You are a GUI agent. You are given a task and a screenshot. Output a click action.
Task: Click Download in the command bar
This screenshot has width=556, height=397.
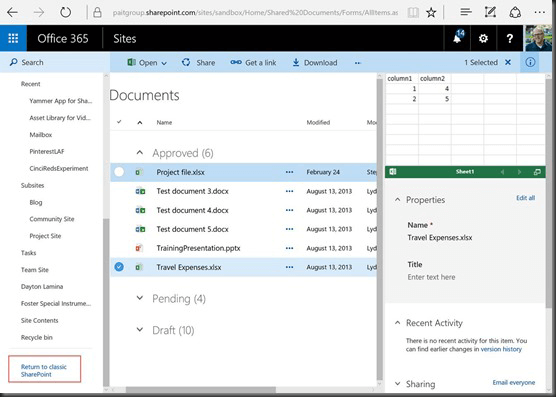point(315,63)
